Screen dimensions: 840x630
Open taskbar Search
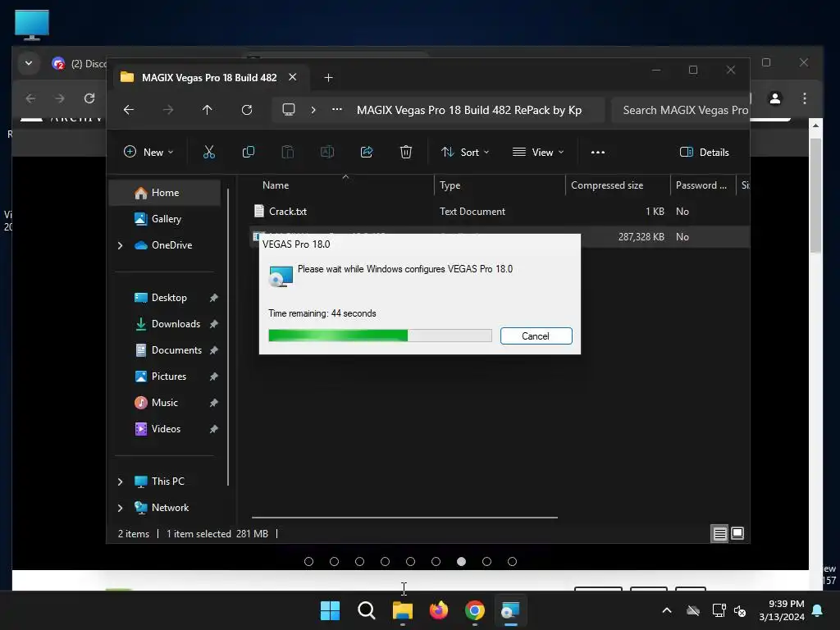(x=367, y=610)
